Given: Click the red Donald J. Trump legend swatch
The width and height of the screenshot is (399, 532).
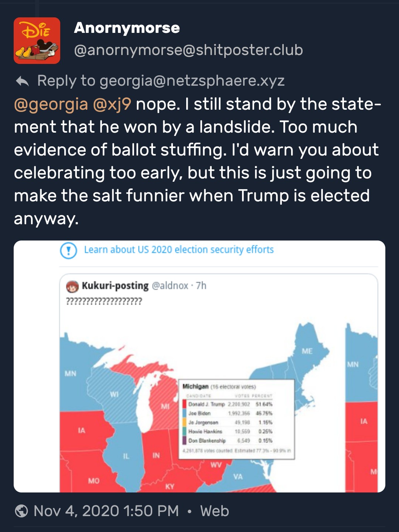Looking at the screenshot, I should point(184,404).
